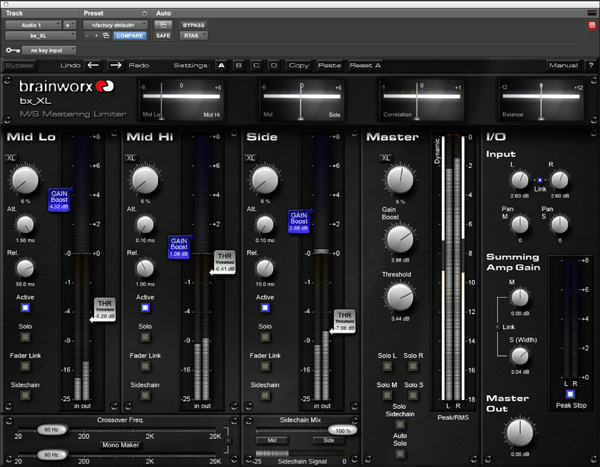Viewport: 600px width, 467px height.
Task: Click the question mark help icon
Action: pyautogui.click(x=591, y=65)
